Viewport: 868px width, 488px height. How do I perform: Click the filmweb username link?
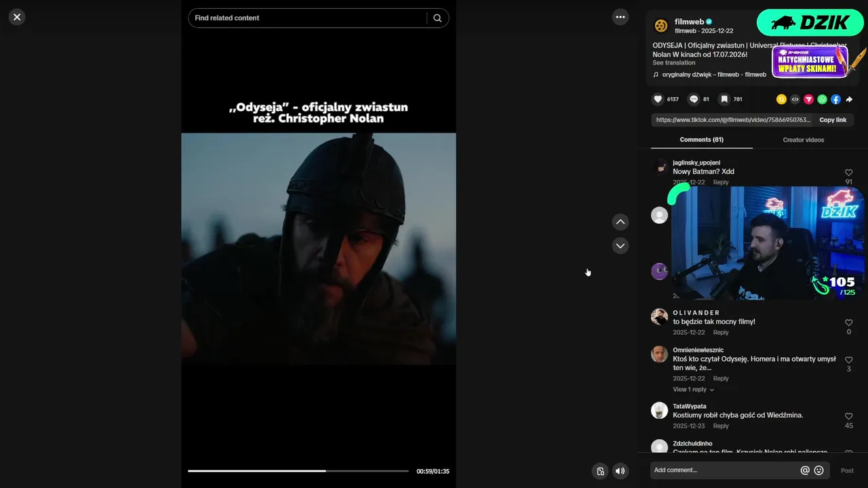(x=689, y=22)
